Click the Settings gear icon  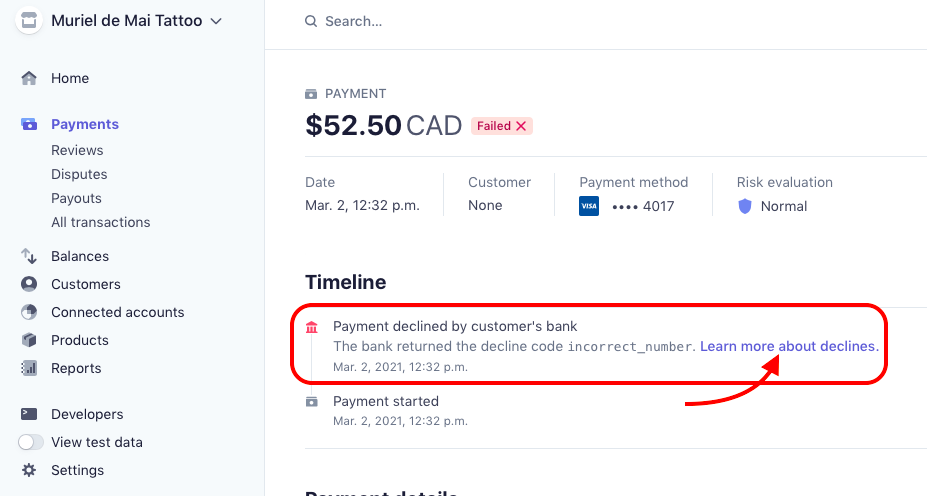pyautogui.click(x=29, y=470)
